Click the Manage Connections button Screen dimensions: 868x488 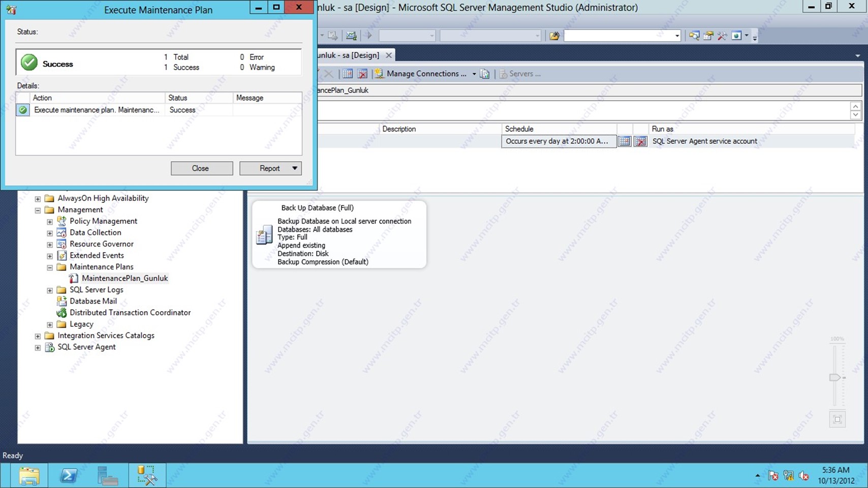(x=426, y=74)
